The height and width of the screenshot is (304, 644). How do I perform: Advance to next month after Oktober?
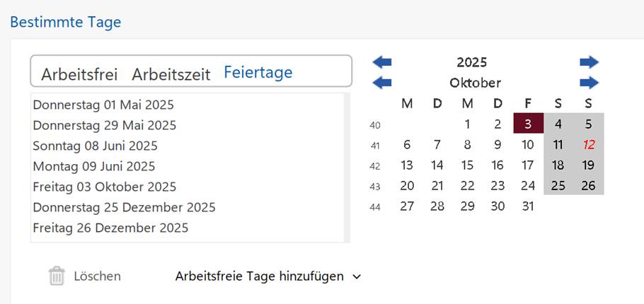(589, 83)
